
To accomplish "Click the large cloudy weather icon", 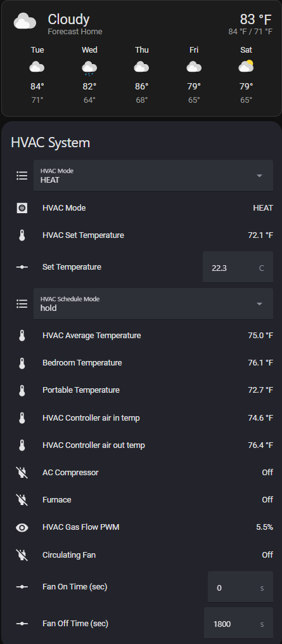I will click(25, 22).
